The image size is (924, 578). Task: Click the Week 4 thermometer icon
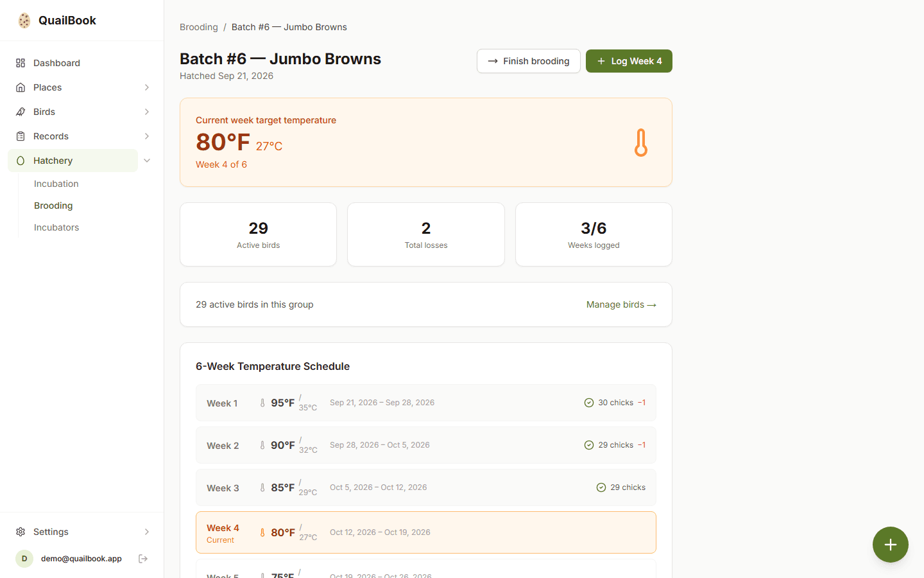(262, 532)
